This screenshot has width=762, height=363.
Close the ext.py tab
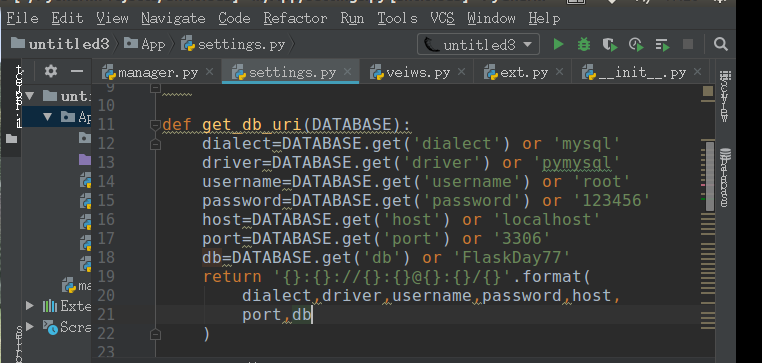[x=559, y=72]
